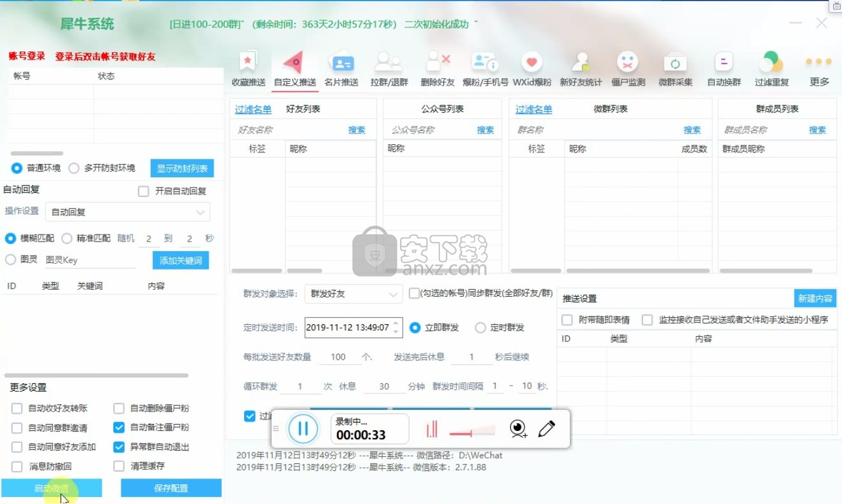This screenshot has height=504, width=842.
Task: Click 显示防封列表 button
Action: pyautogui.click(x=182, y=168)
